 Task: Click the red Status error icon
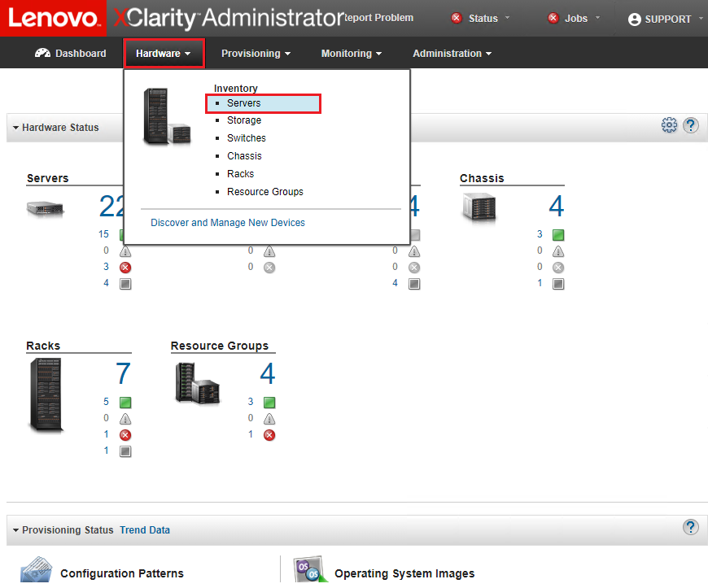[457, 18]
